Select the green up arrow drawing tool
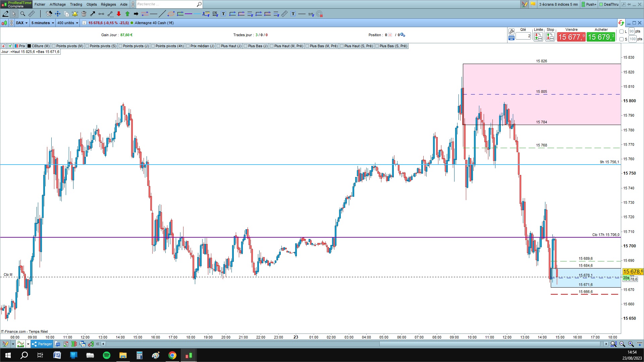 point(127,14)
